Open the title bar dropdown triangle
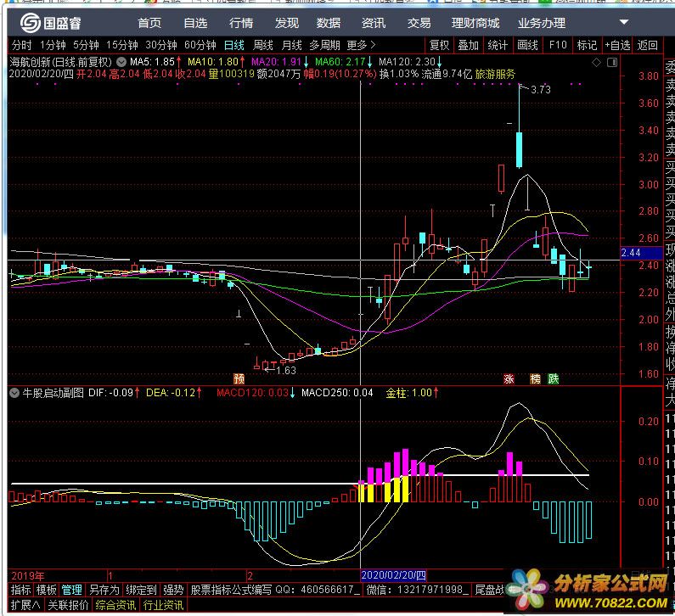Image resolution: width=675 pixels, height=616 pixels. coord(624,20)
